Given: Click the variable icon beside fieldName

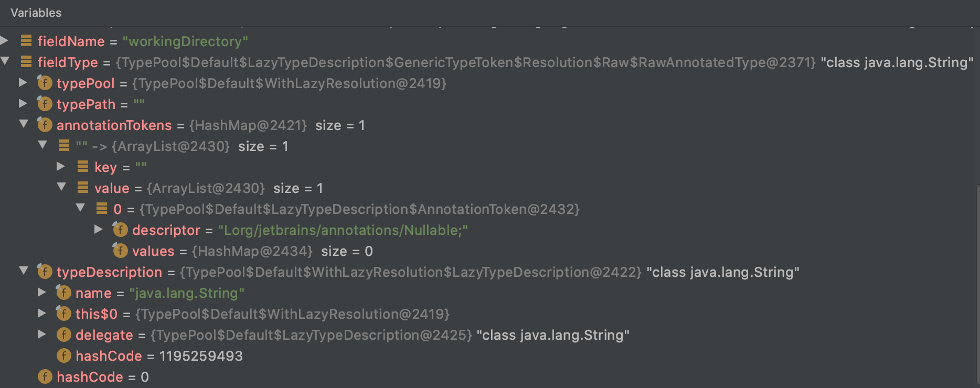Looking at the screenshot, I should tap(26, 41).
